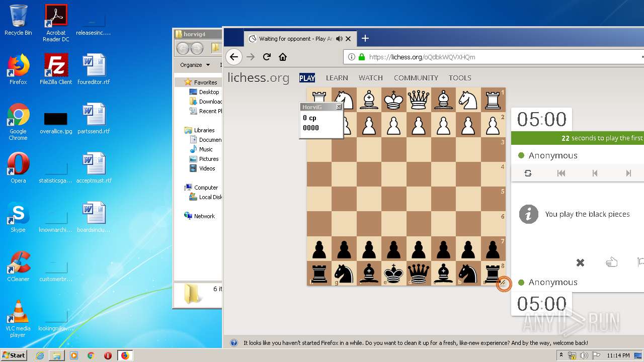Open the COMMUNITY menu
644x362 pixels.
coord(416,78)
